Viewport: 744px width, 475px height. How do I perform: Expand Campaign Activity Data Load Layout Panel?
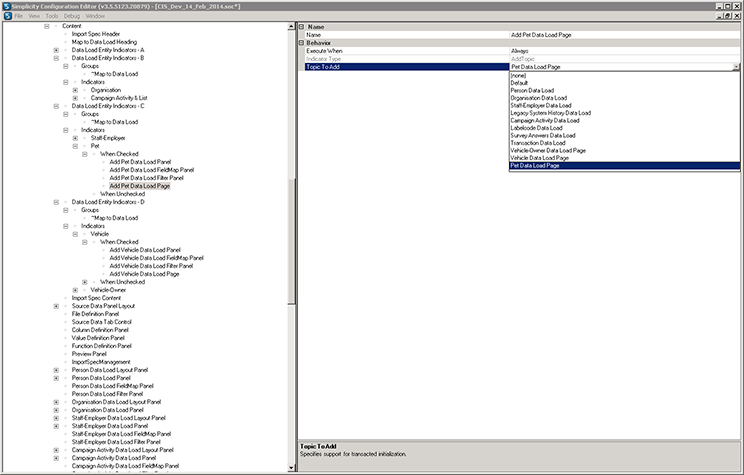56,450
